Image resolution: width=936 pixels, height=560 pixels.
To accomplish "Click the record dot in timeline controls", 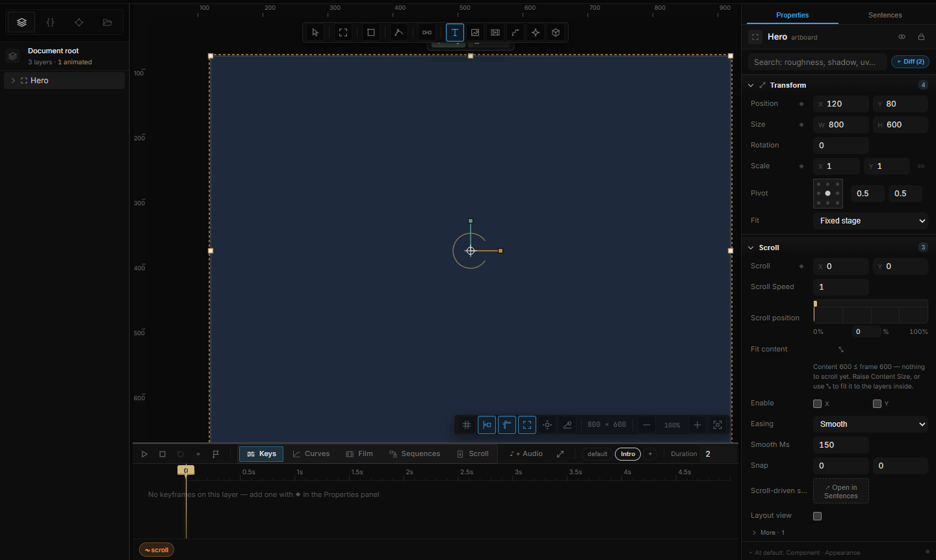I will coord(198,454).
